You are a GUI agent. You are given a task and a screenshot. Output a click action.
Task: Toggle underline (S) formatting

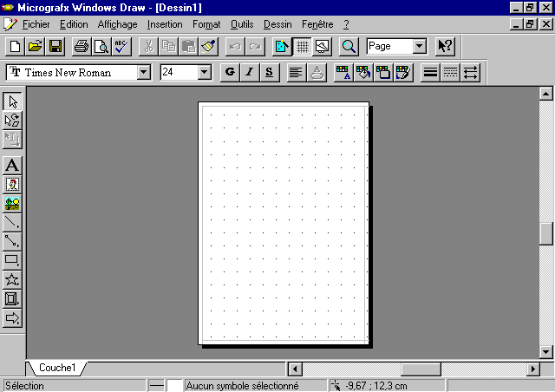(x=270, y=73)
